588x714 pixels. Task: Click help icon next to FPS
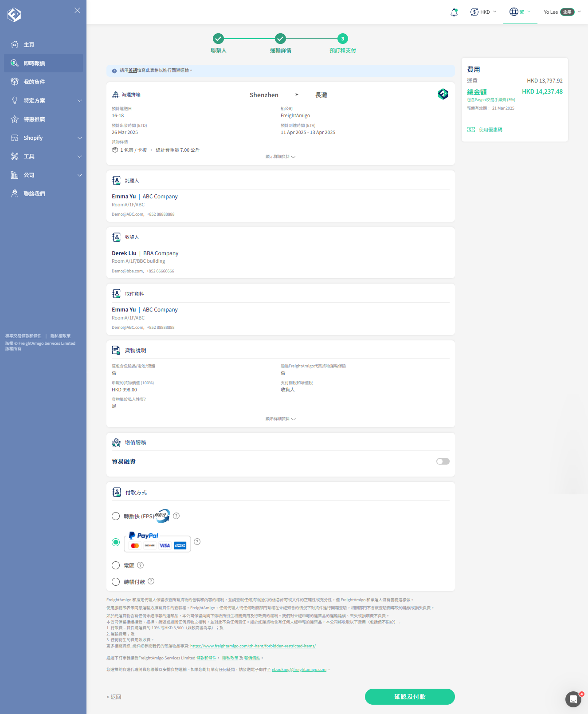[176, 516]
